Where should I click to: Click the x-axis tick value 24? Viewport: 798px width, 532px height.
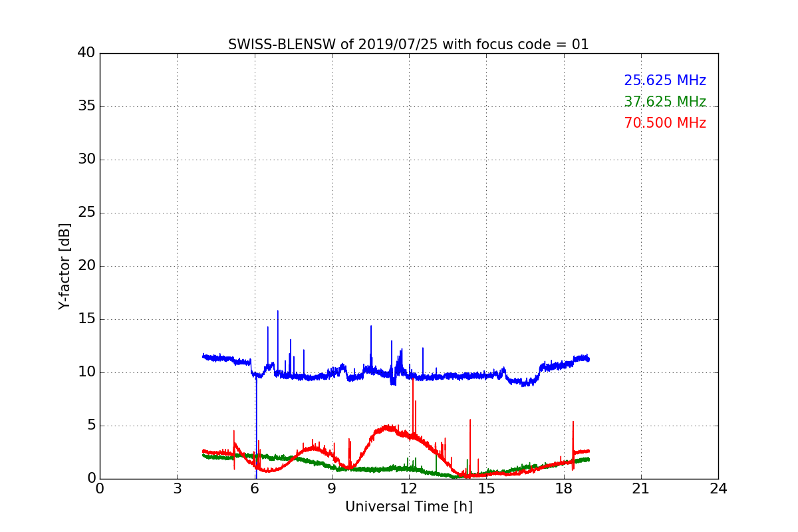click(x=718, y=489)
